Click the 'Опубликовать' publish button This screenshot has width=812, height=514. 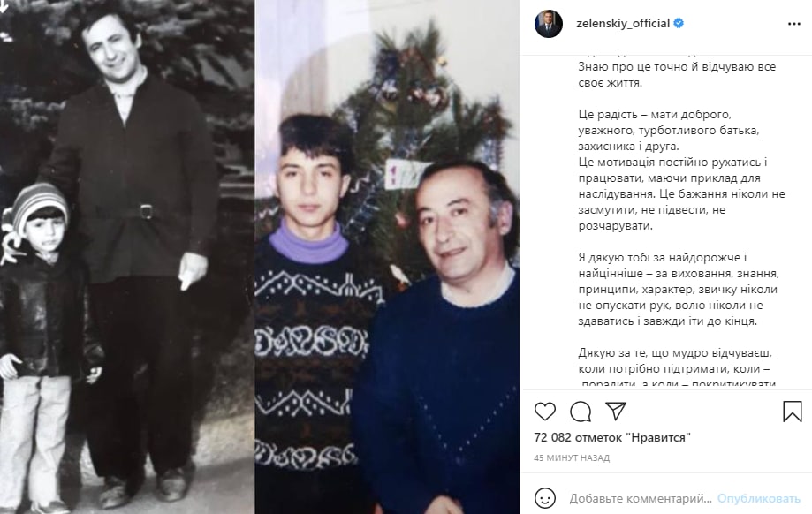pos(759,498)
